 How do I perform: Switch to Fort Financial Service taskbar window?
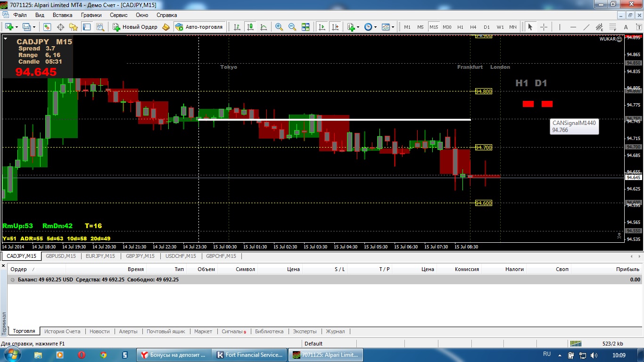[x=250, y=354]
